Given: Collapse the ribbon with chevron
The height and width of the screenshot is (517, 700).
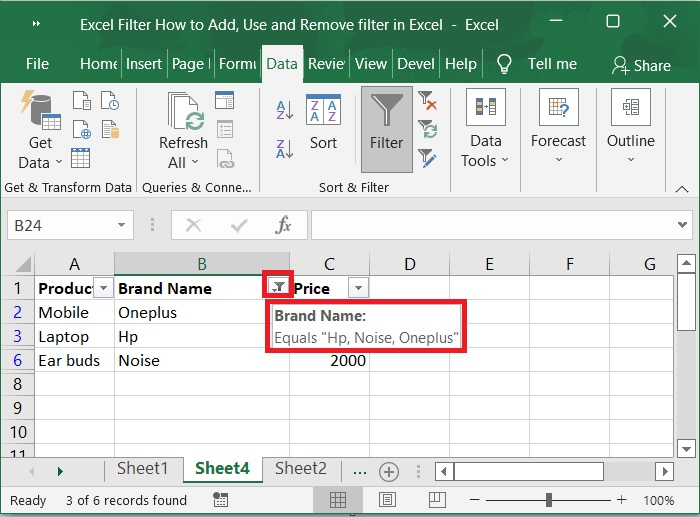Looking at the screenshot, I should pos(682,189).
